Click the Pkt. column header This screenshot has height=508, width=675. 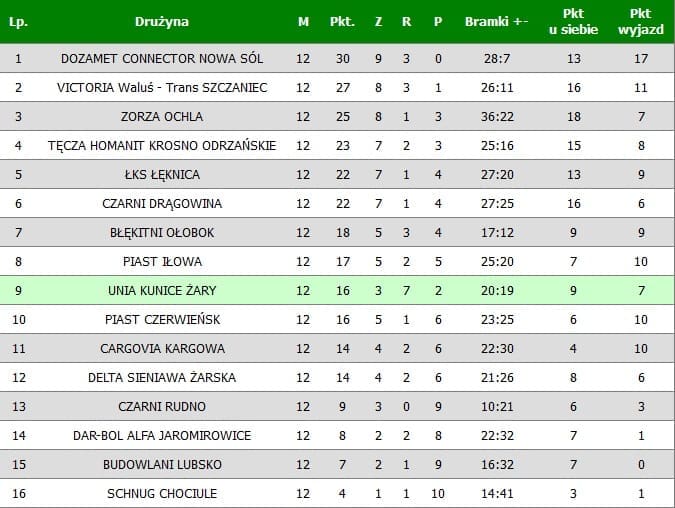click(342, 22)
